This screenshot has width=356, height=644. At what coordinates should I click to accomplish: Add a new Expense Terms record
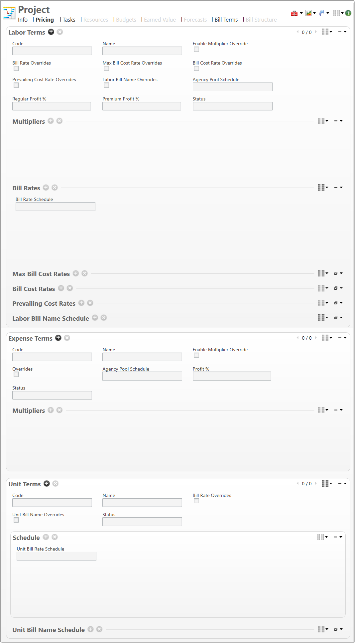(58, 338)
